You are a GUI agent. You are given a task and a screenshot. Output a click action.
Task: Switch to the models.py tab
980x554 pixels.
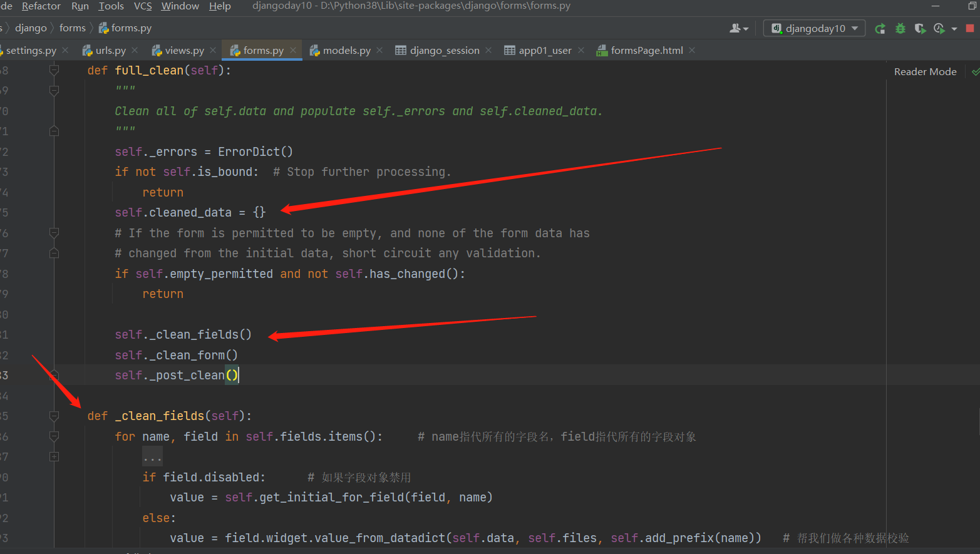click(347, 51)
